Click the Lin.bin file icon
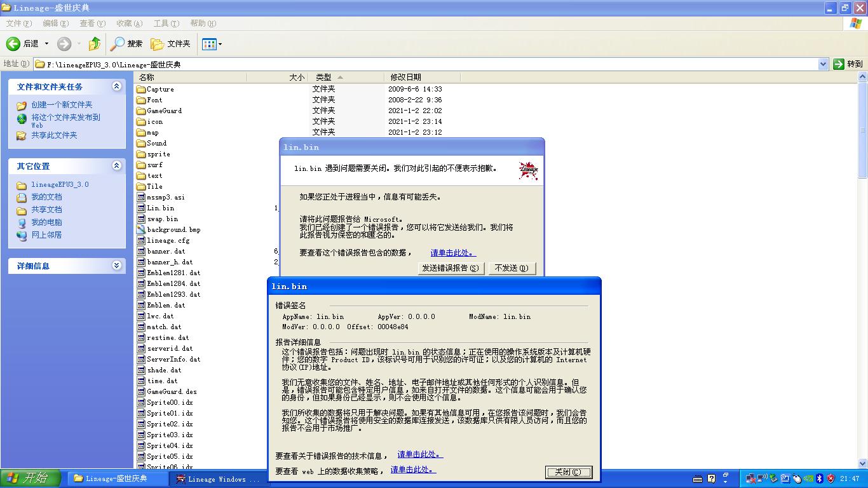The width and height of the screenshot is (868, 488). (141, 208)
